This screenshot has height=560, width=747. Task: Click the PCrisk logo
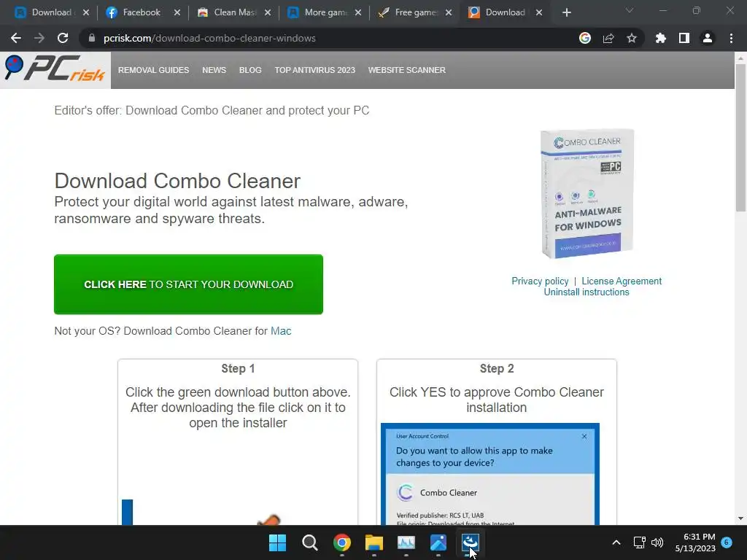(55, 69)
